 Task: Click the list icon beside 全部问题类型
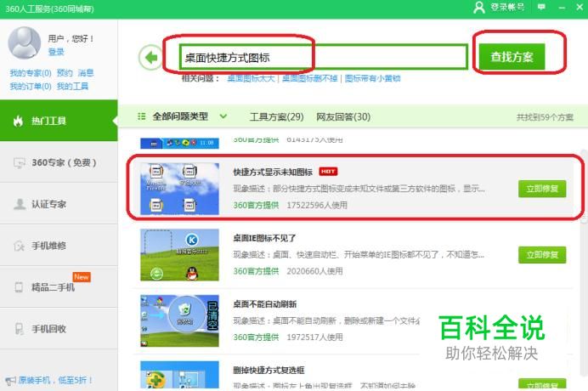[x=141, y=116]
